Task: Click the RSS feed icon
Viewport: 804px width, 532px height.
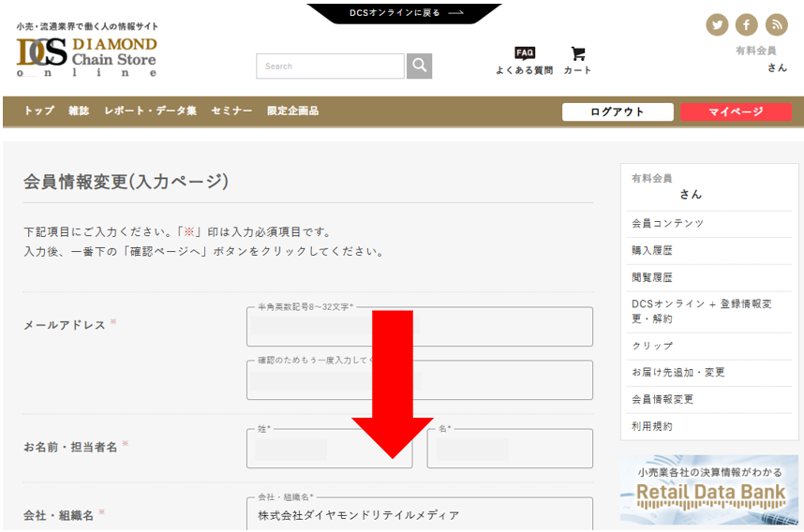Action: point(776,25)
